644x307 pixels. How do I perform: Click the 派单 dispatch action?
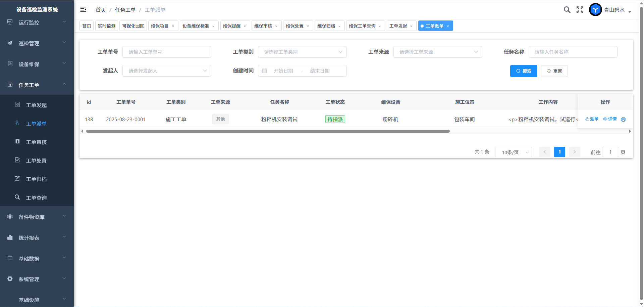tap(592, 119)
